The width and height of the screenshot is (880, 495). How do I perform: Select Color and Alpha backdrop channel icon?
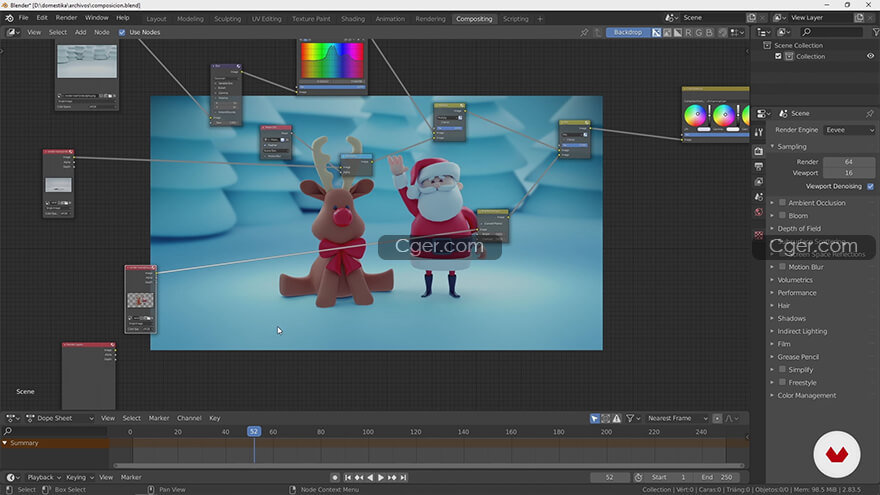point(656,33)
